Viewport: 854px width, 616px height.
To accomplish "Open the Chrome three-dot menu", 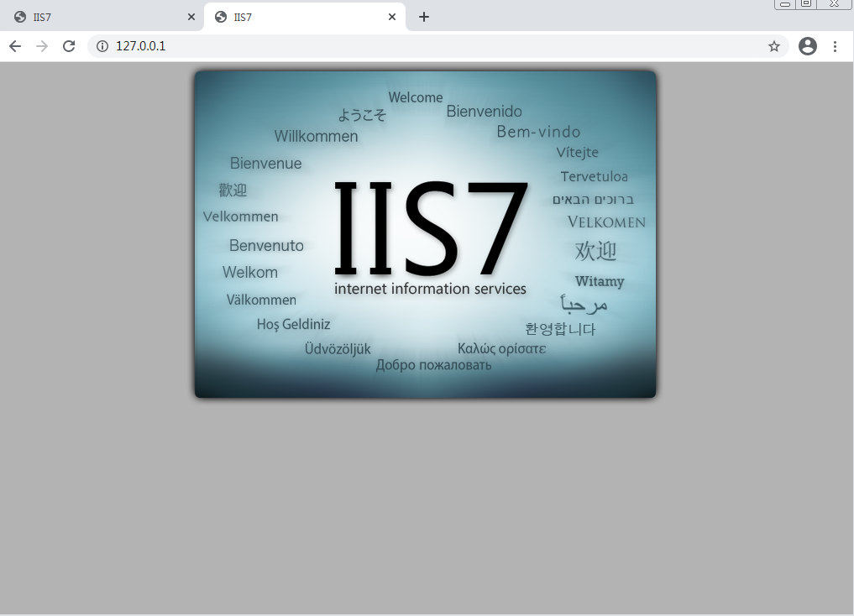I will 835,46.
